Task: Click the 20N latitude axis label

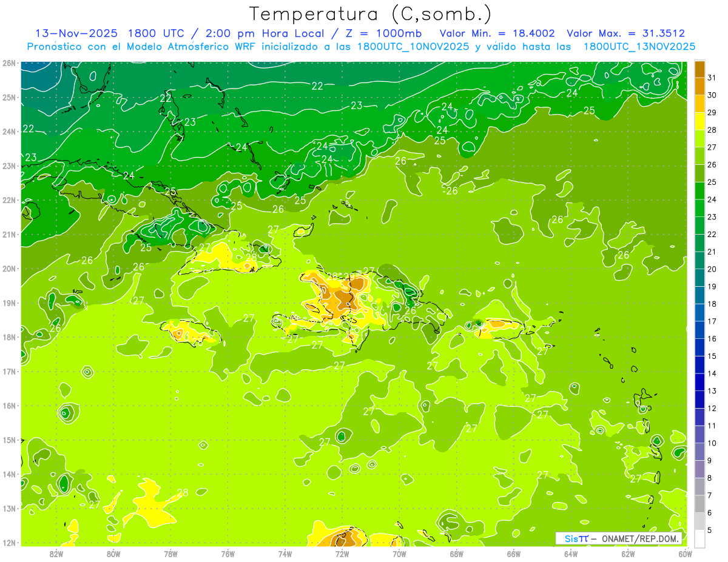Action: coord(8,269)
